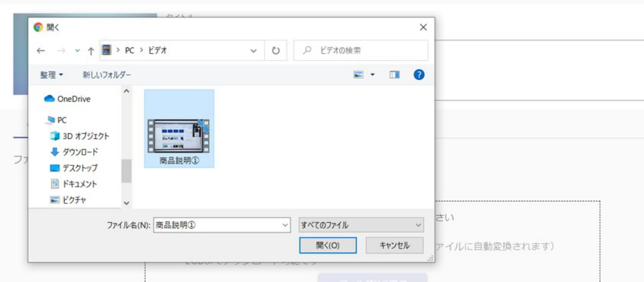The height and width of the screenshot is (282, 644).
Task: Open recent locations dropdown chevron
Action: pos(77,51)
